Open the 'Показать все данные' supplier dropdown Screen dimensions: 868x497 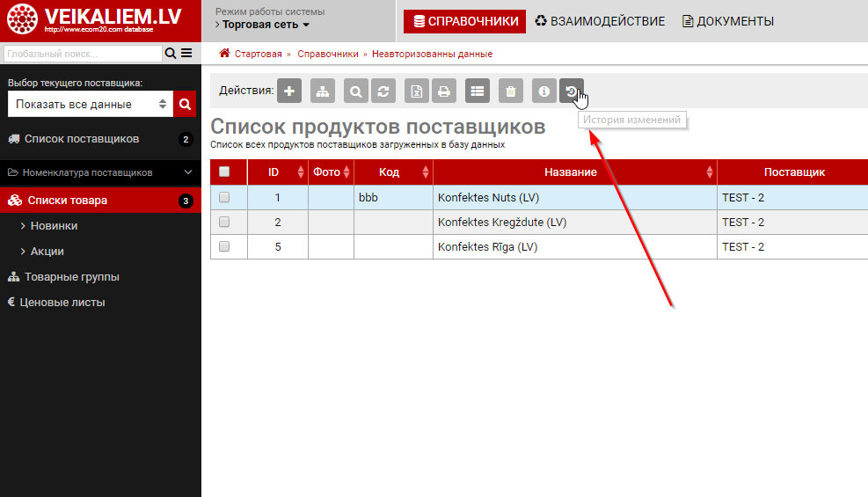[91, 105]
